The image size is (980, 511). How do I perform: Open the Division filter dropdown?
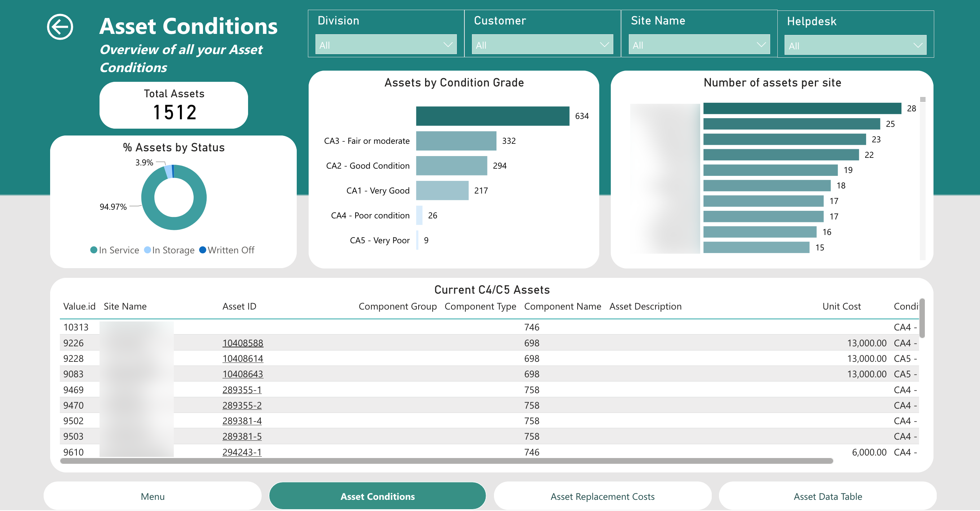click(x=385, y=44)
